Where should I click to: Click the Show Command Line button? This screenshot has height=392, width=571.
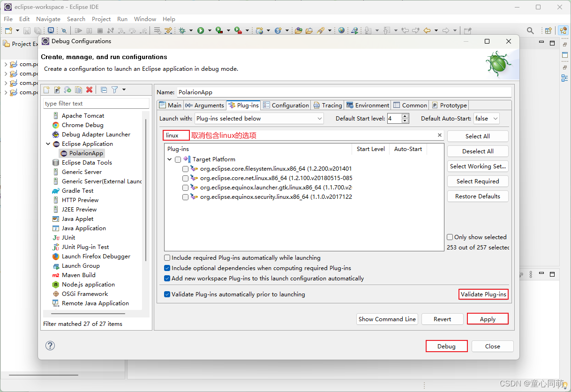pos(387,319)
